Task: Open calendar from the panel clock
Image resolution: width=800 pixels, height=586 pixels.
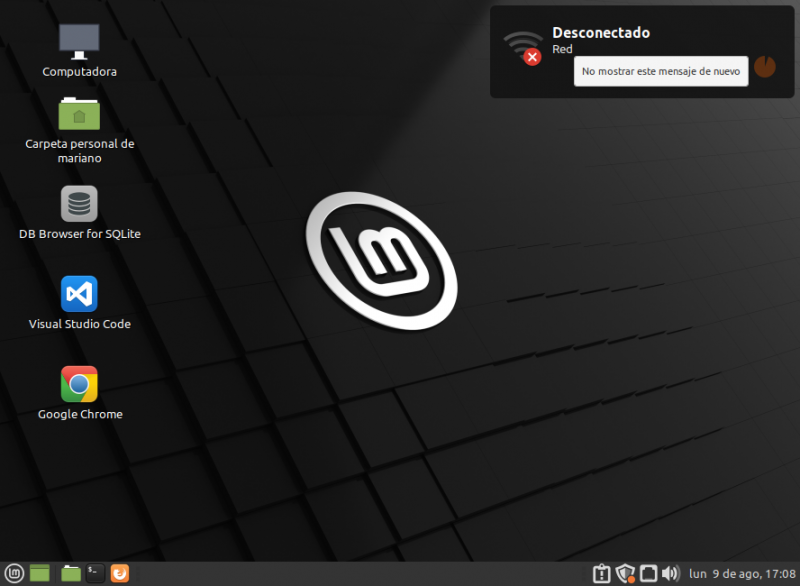Action: 742,574
